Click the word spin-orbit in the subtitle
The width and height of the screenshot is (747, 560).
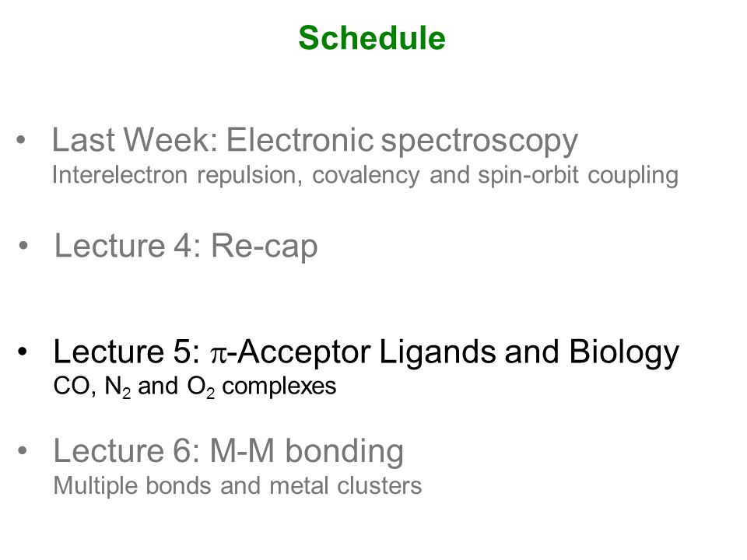528,175
